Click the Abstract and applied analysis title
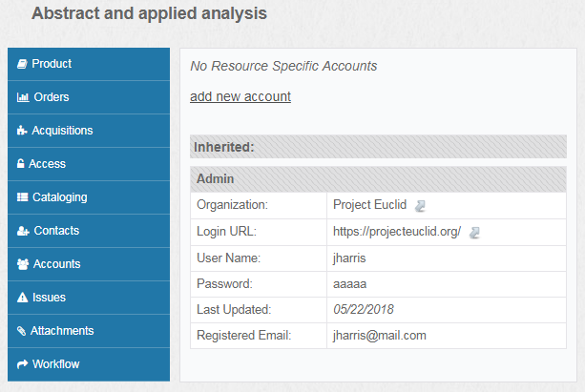585x392 pixels. tap(149, 13)
